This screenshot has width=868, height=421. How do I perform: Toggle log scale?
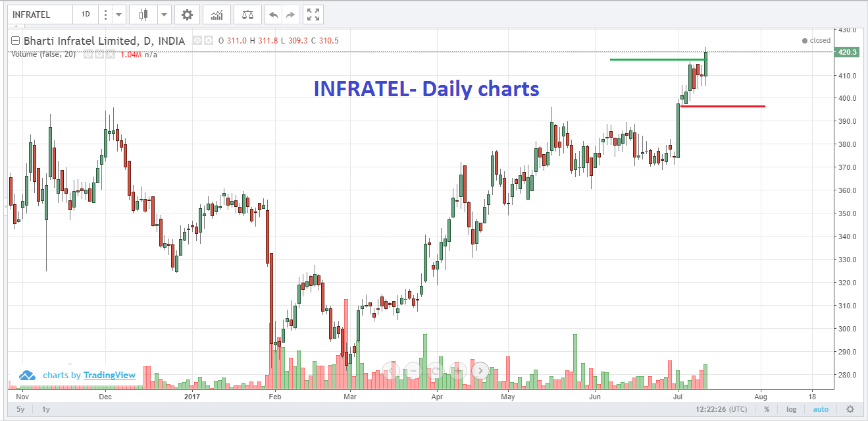click(x=791, y=409)
